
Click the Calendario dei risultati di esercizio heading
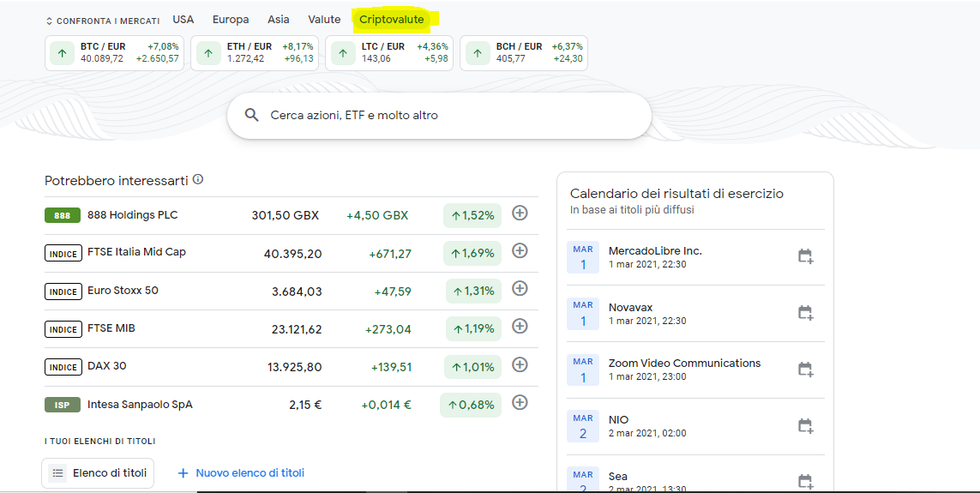click(676, 194)
